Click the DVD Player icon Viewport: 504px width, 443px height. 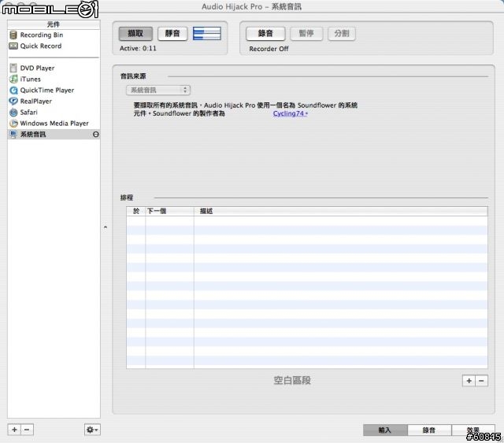13,68
